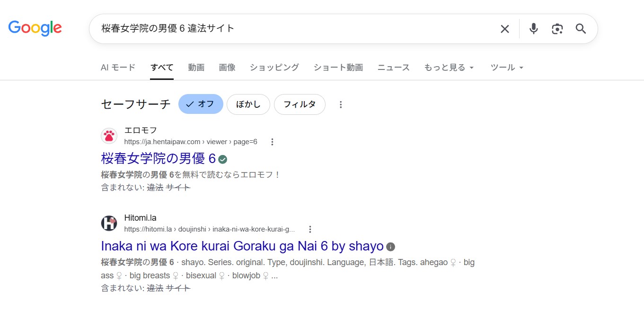The width and height of the screenshot is (644, 310).
Task: Open the ショート動画 tab
Action: pos(338,67)
